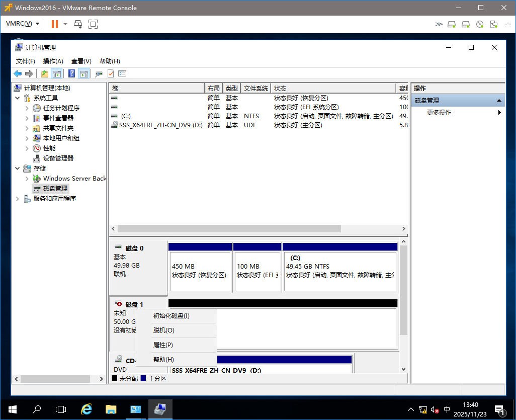Screen dimensions: 516x420
Task: Open Task View on the taskbar
Action: tap(61, 409)
